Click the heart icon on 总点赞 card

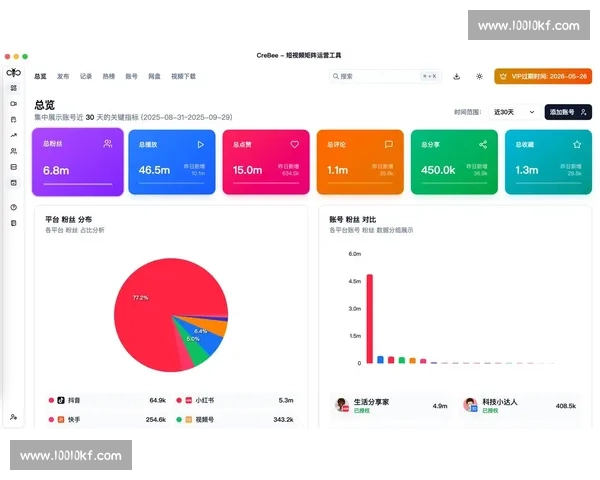294,144
